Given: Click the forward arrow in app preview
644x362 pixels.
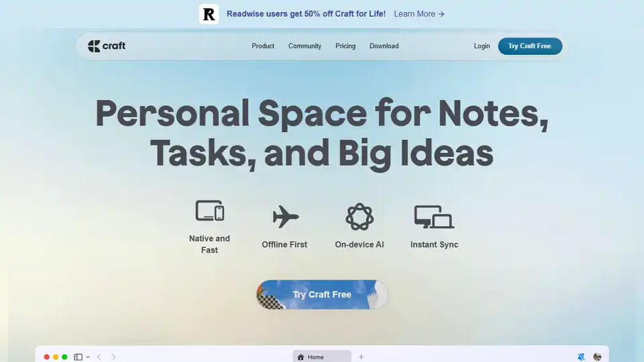Looking at the screenshot, I should 113,357.
